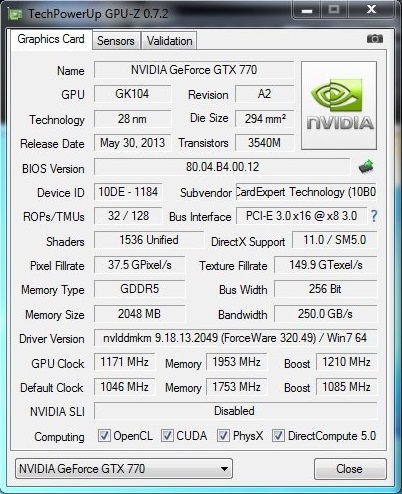402x494 pixels.
Task: Click the Close button
Action: 350,469
